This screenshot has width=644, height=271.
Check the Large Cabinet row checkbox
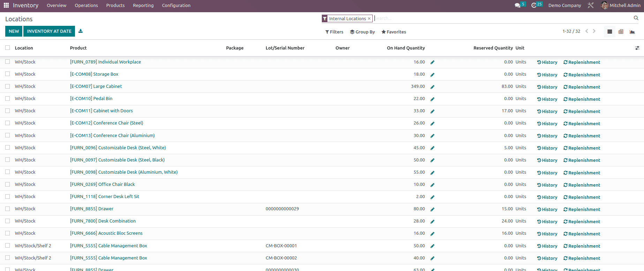[7, 86]
